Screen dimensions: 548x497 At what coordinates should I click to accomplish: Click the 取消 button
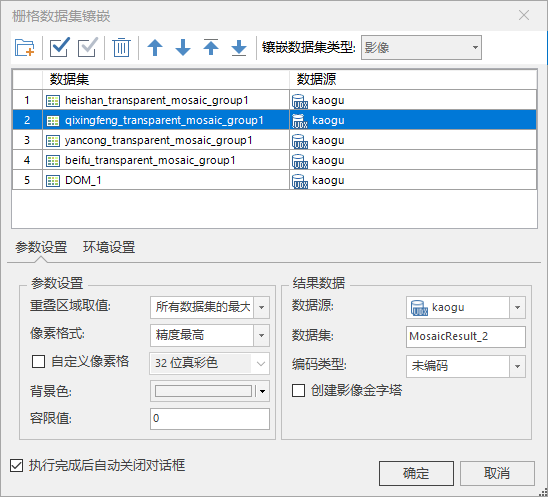(x=497, y=473)
